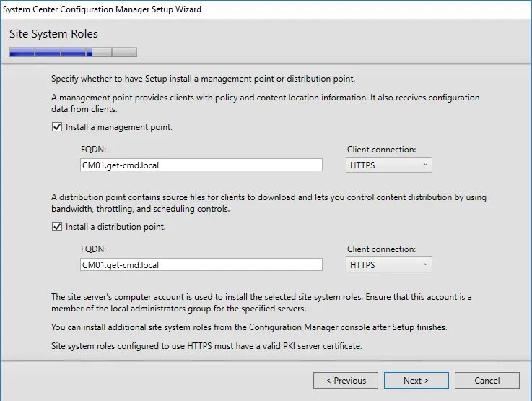Click the distribution point FQDN field
Screen dimensions: 532x401
pos(201,265)
